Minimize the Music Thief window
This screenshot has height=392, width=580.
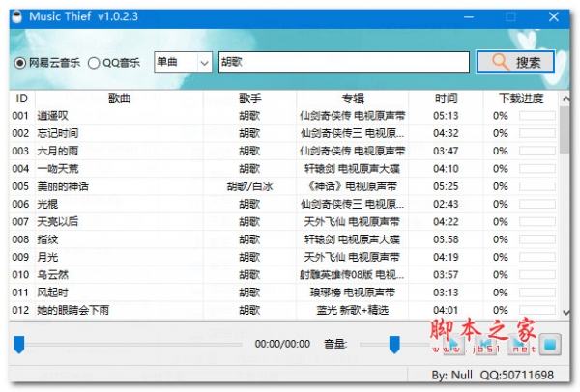[469, 17]
